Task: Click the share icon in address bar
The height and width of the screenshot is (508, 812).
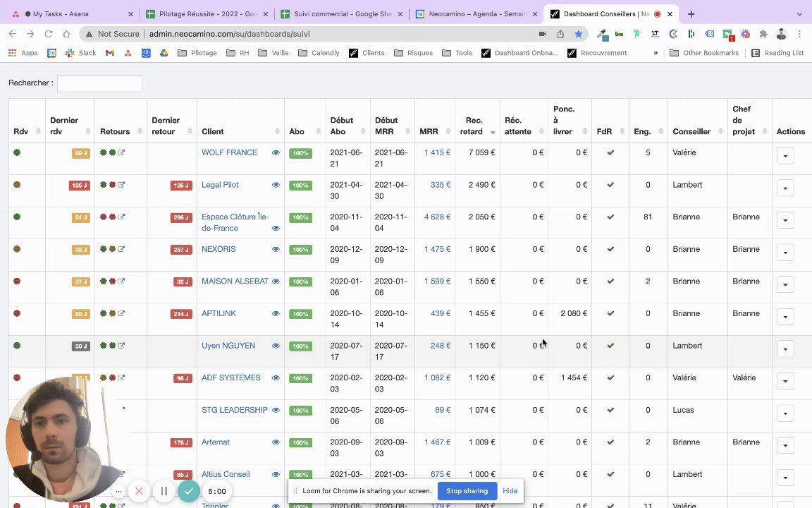Action: [560, 34]
